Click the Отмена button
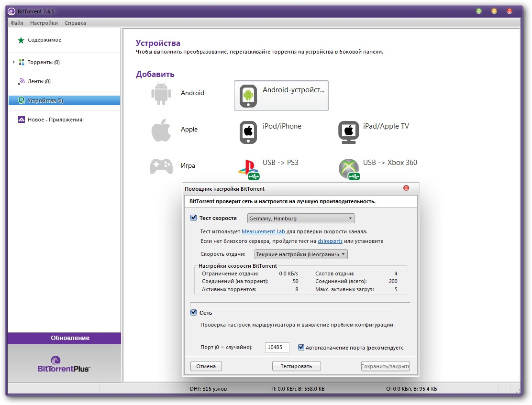This screenshot has width=532, height=405. 206,366
